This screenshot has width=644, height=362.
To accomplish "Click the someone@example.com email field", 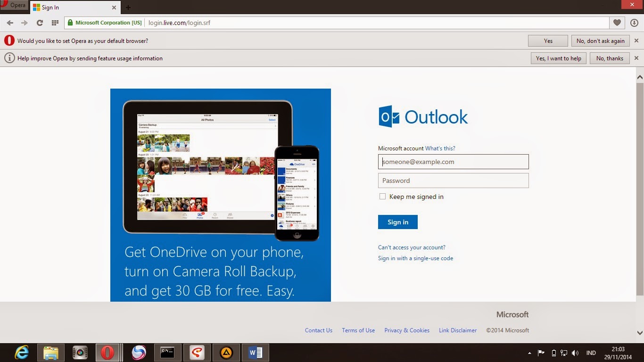I will coord(453,161).
